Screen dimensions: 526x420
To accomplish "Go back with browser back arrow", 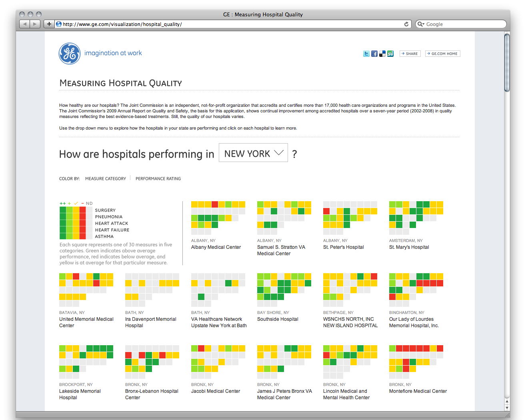I will (x=25, y=24).
